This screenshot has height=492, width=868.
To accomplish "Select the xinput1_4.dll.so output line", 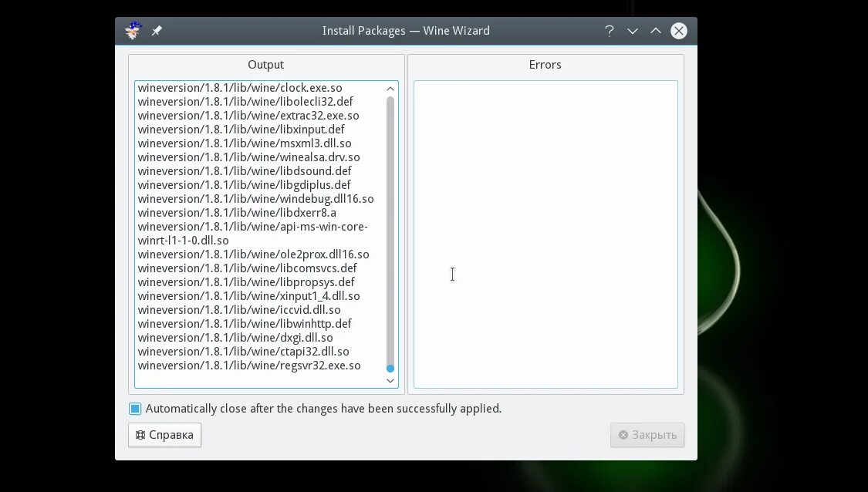I will click(248, 296).
